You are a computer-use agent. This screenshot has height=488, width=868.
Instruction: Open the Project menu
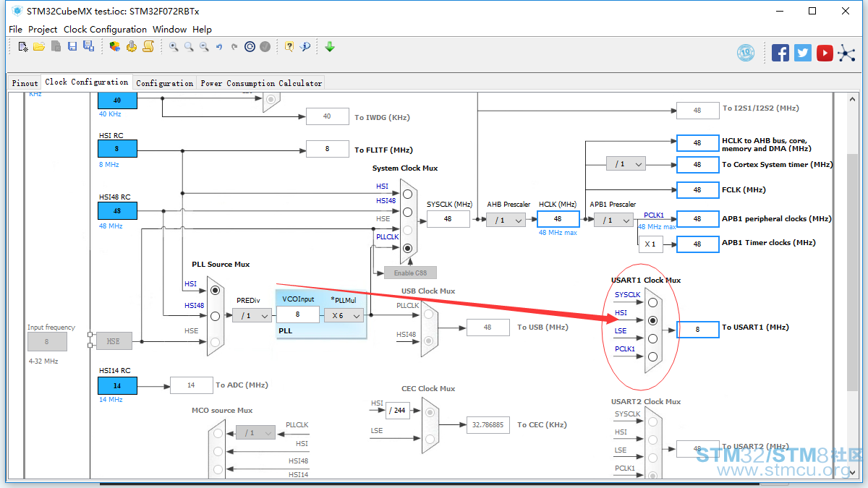[x=43, y=30]
